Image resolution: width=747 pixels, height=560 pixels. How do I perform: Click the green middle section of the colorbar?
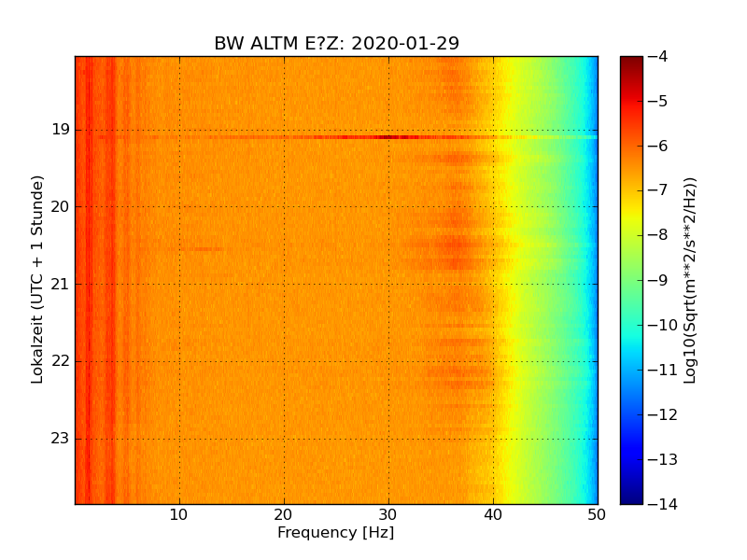coord(632,281)
